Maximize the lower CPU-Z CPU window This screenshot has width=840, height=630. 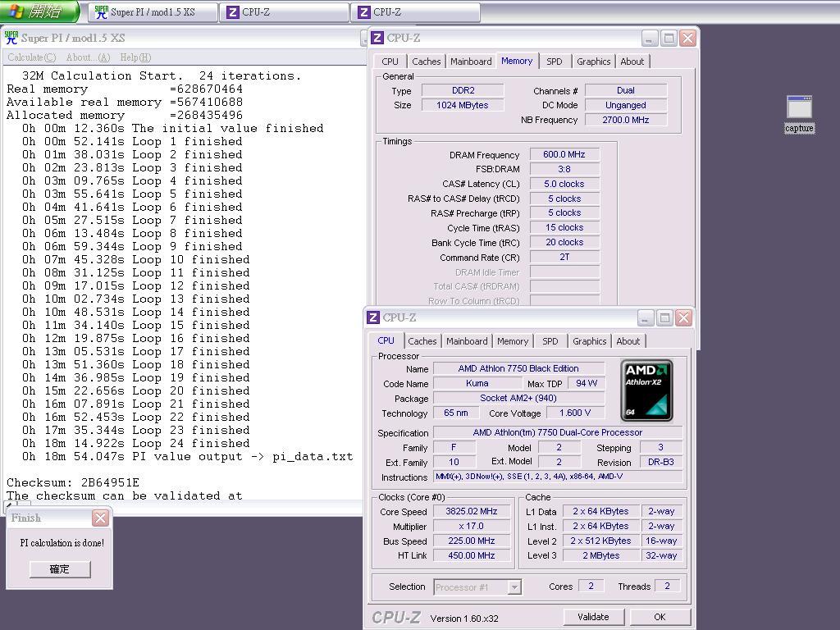(x=664, y=318)
